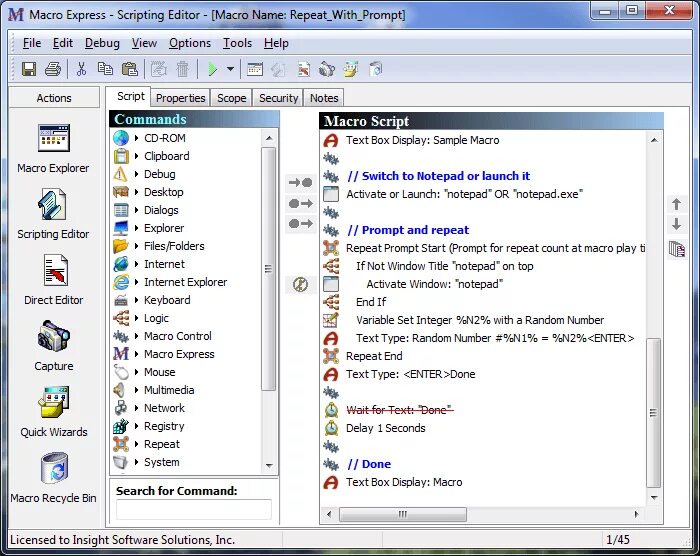Click the Cut scissors icon
This screenshot has width=700, height=556.
coord(81,69)
